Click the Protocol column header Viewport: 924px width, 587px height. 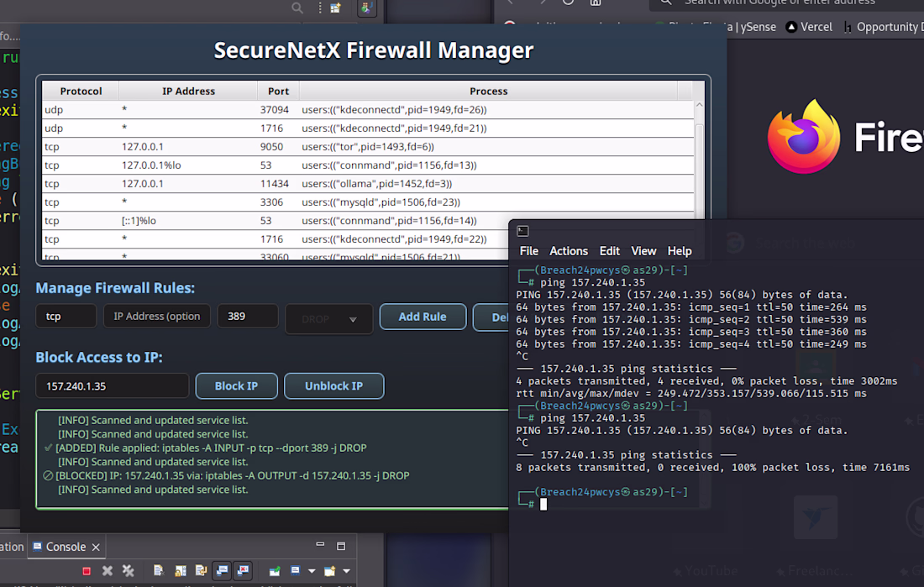[81, 92]
